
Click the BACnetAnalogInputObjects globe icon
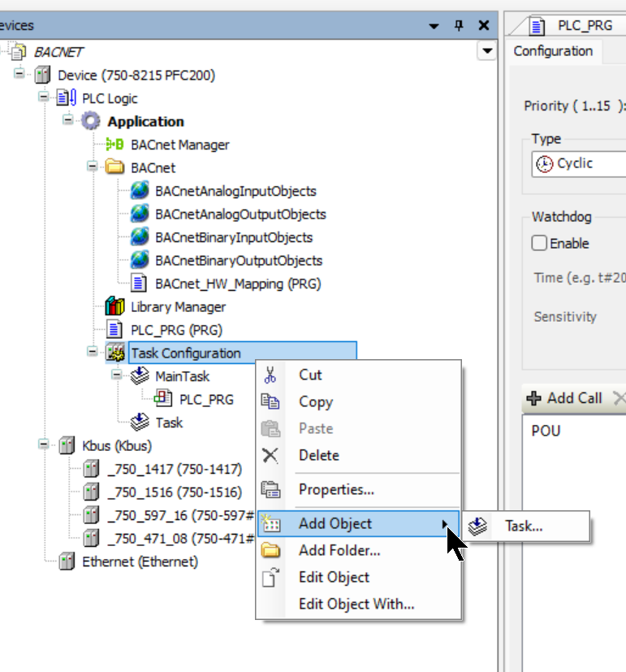pos(140,191)
